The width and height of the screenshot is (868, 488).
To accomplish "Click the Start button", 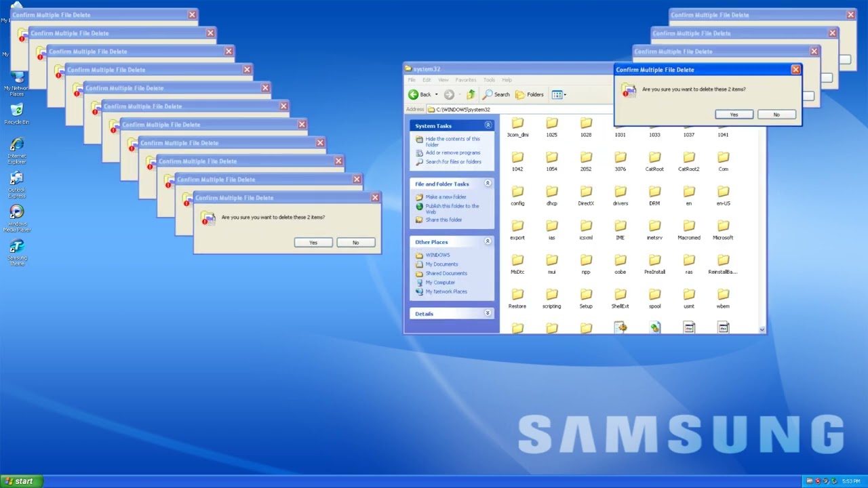I will coord(21,481).
